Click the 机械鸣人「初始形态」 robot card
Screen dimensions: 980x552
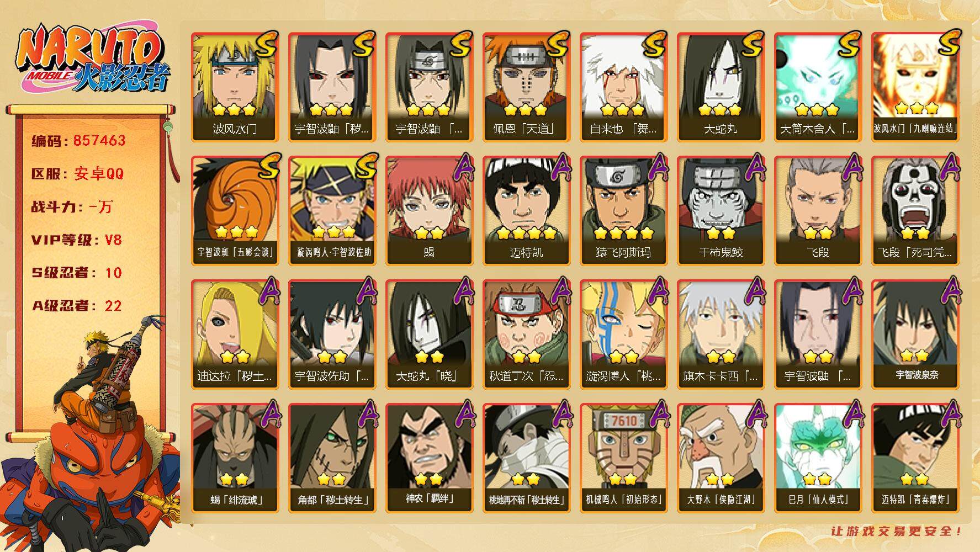coord(624,458)
